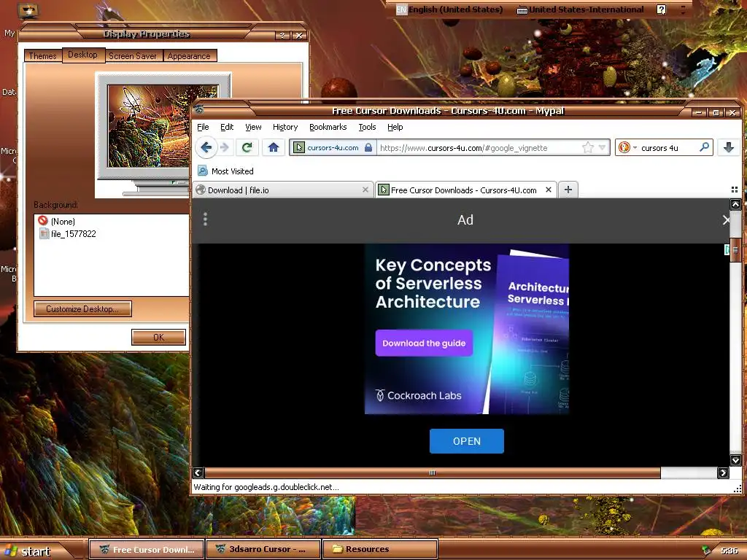Click the Key Concepts ad image
The image size is (747, 560).
(466, 329)
